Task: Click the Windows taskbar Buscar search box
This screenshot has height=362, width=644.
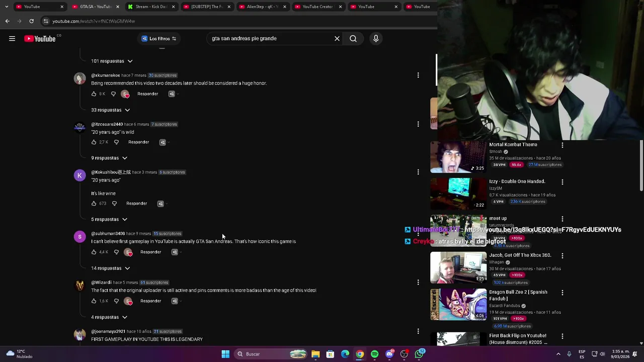Action: [x=272, y=354]
